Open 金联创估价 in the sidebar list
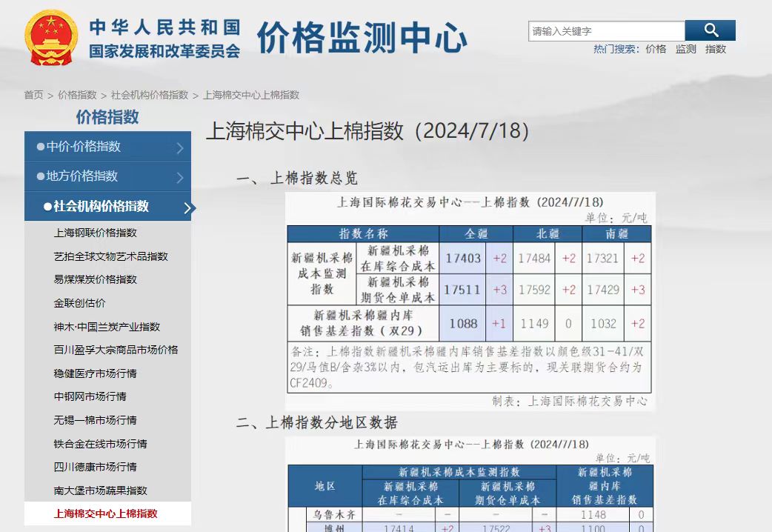772x532 pixels. 79,303
